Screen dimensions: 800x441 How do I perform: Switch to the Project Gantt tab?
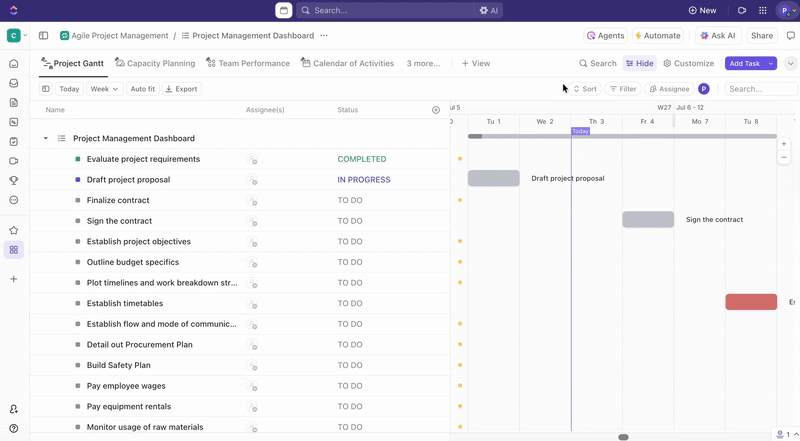pyautogui.click(x=72, y=63)
